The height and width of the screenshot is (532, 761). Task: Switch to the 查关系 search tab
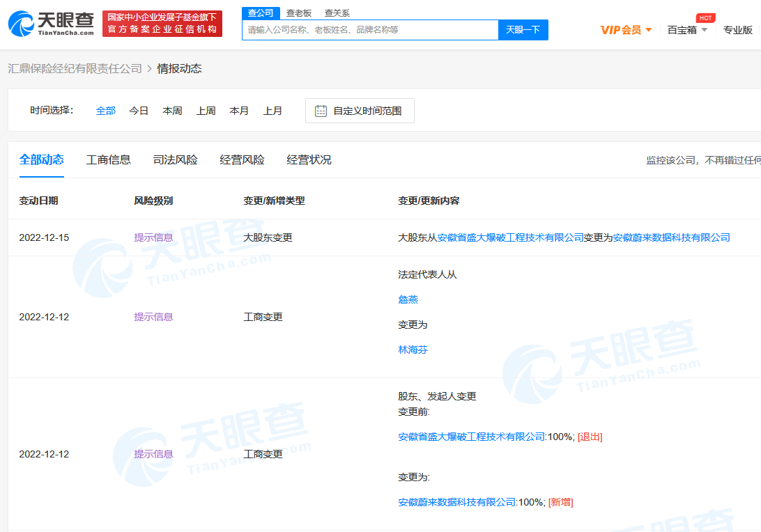[x=337, y=13]
